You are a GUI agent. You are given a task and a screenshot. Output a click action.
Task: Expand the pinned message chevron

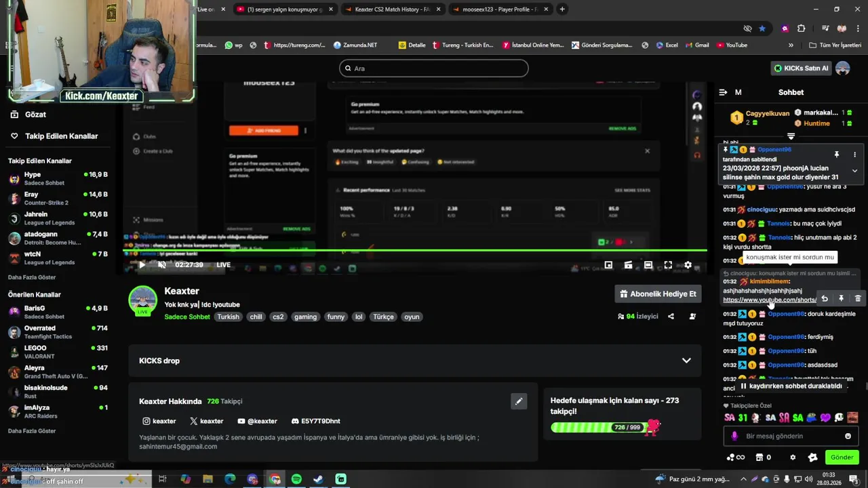(x=854, y=171)
